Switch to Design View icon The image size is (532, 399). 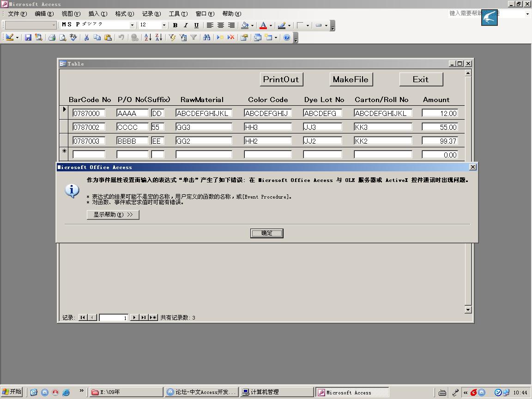(10, 37)
